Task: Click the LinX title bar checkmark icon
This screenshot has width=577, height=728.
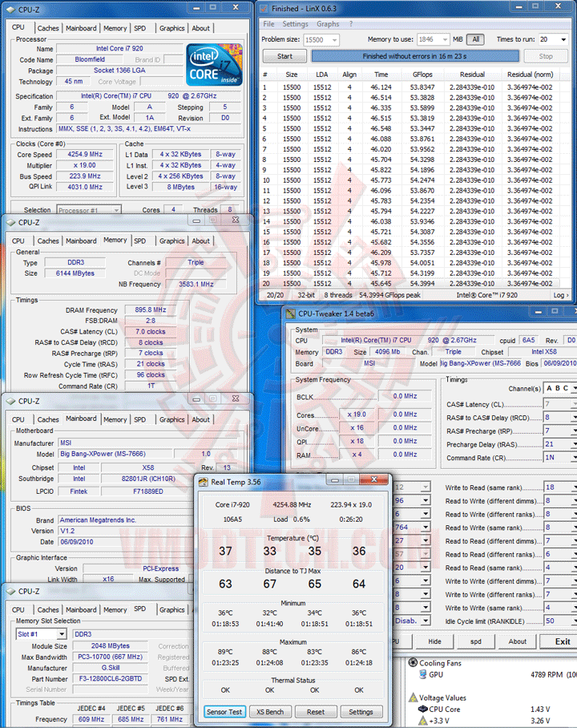Action: coord(264,8)
